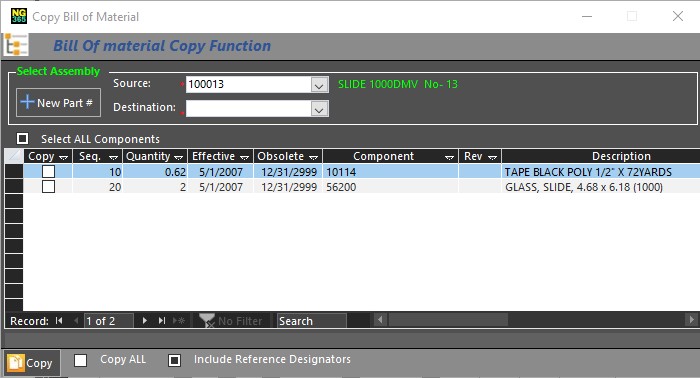Screen dimensions: 700x378
Task: Click the NG365 application icon in title bar
Action: click(19, 16)
